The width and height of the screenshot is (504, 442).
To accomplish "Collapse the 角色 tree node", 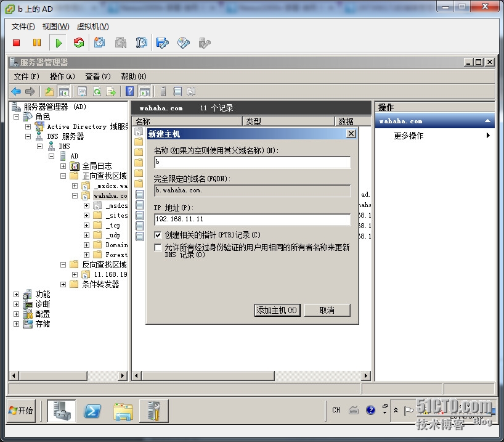I will tap(16, 117).
